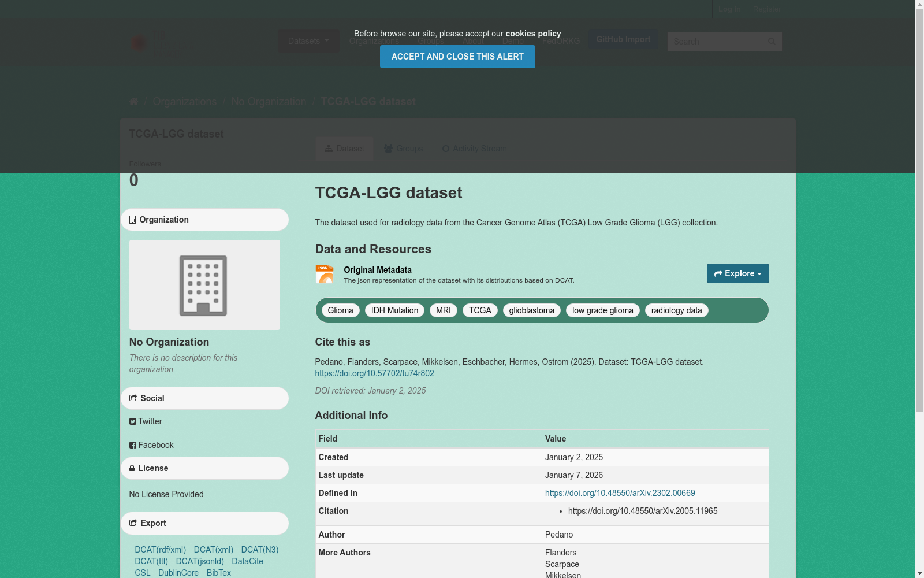
Task: Expand the Explore dropdown button
Action: (x=738, y=273)
